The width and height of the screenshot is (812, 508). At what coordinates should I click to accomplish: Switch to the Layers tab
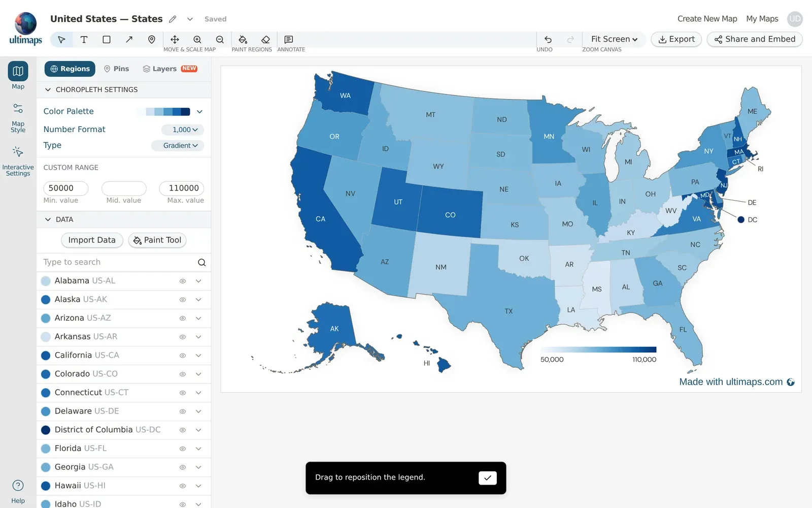[x=170, y=69]
